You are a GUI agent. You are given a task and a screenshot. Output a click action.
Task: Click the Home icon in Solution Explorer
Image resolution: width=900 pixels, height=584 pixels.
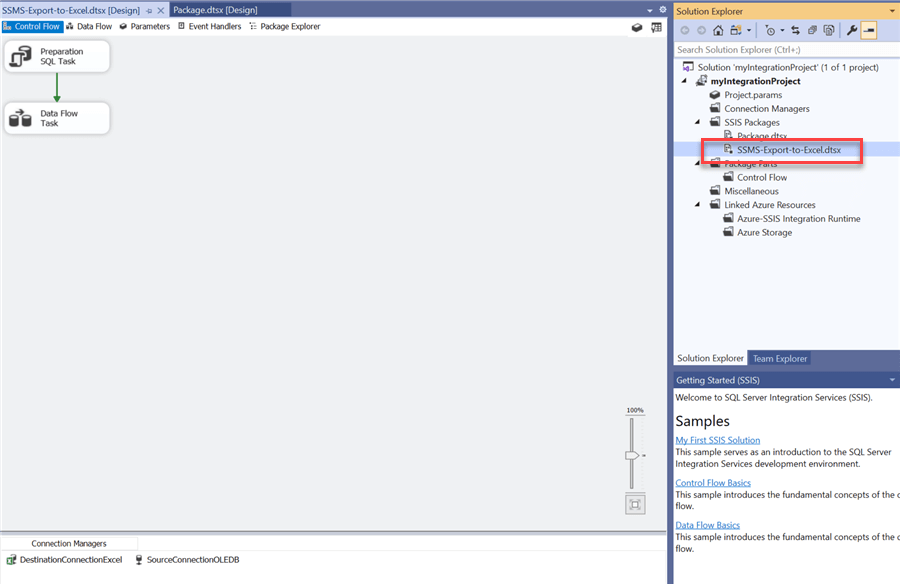[718, 31]
